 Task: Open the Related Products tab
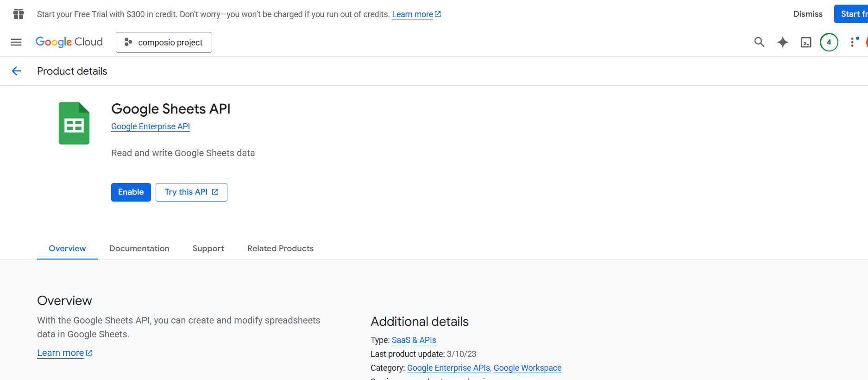[280, 248]
